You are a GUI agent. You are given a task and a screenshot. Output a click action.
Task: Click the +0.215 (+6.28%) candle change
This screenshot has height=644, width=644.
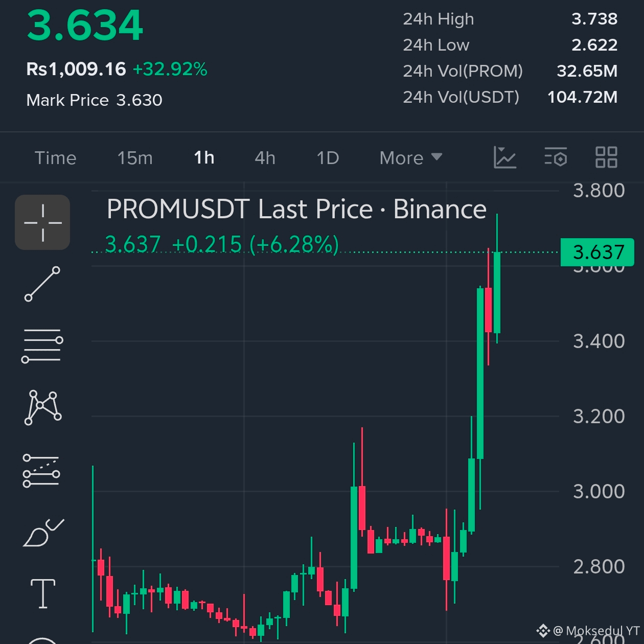point(255,244)
